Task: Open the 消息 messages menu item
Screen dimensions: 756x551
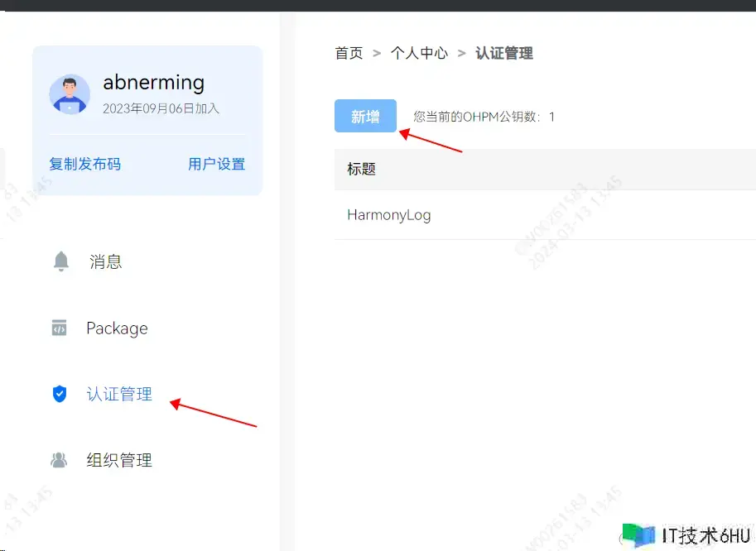Action: pos(105,262)
